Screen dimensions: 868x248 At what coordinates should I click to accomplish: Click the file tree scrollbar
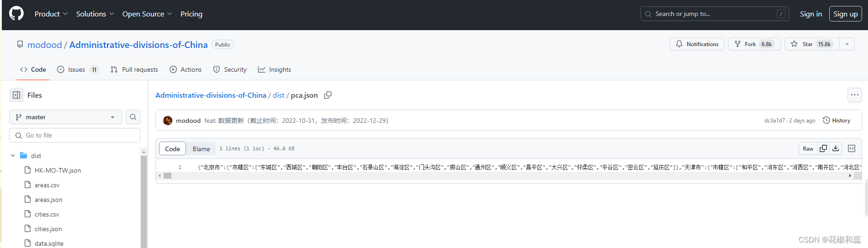(x=144, y=201)
